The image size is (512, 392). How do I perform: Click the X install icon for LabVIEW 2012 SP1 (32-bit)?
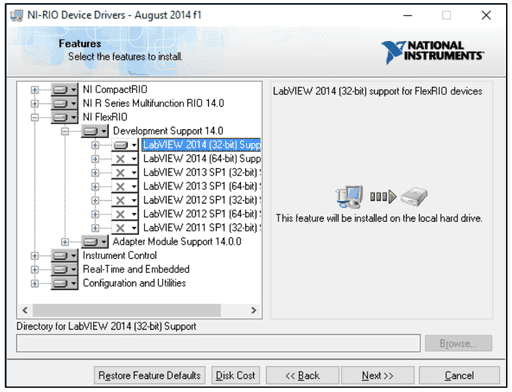(121, 200)
